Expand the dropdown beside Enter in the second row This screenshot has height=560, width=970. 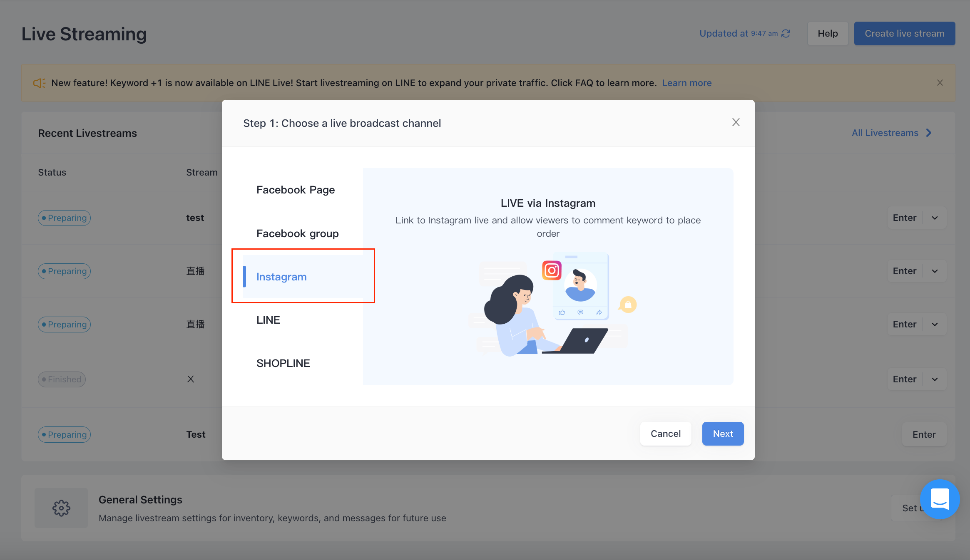click(x=935, y=271)
